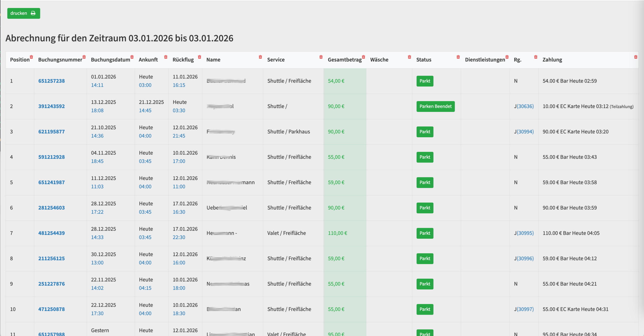
Task: Click the 110,00 € total amount cell
Action: (x=337, y=233)
